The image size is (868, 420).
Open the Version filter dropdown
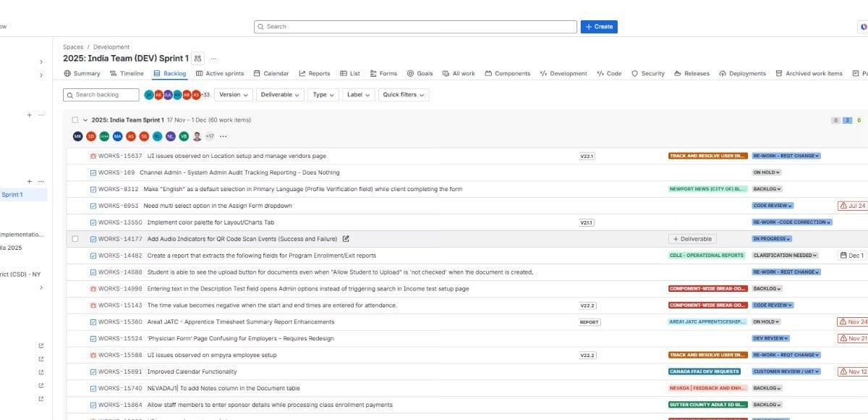[233, 95]
